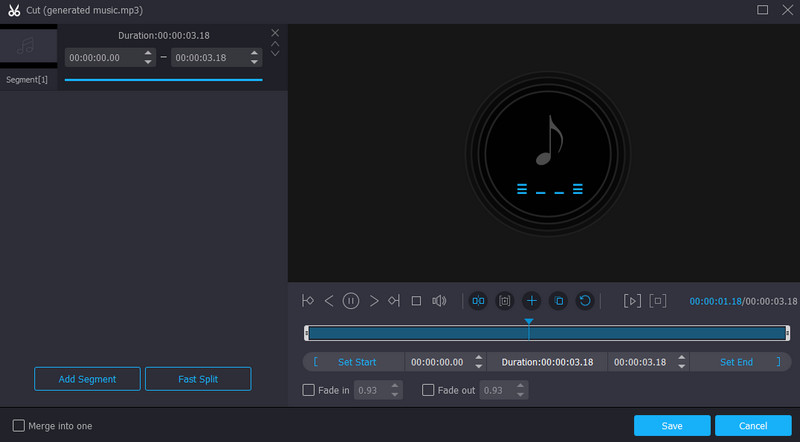Play the selected segment bracket icon
Viewport: 800px width, 442px height.
631,300
